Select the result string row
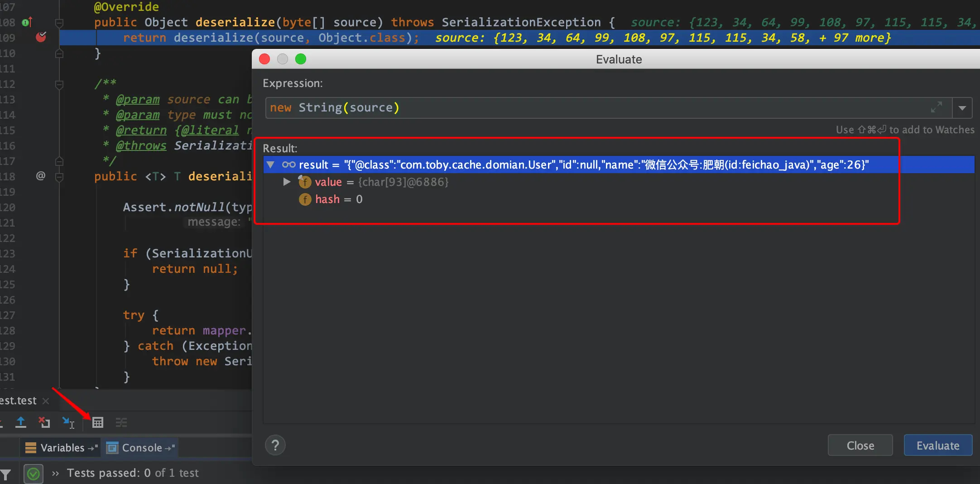Image resolution: width=980 pixels, height=484 pixels. click(619, 165)
